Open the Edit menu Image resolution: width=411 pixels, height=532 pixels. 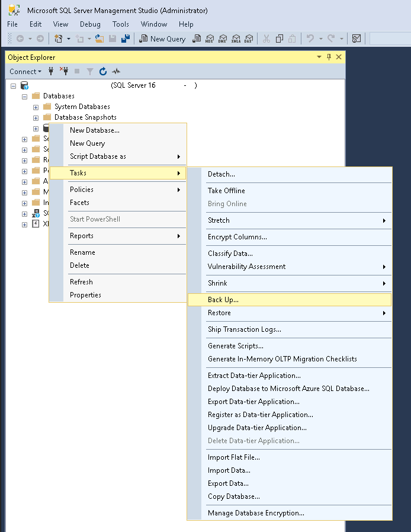(36, 24)
